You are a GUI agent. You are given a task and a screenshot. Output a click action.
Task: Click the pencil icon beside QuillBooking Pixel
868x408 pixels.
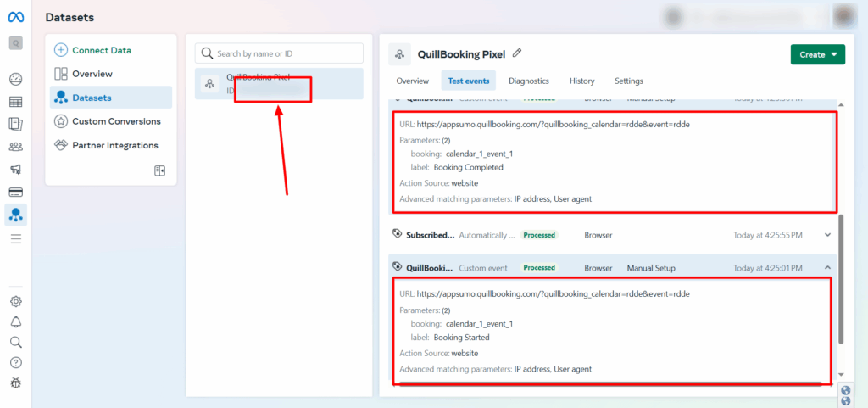(x=517, y=53)
